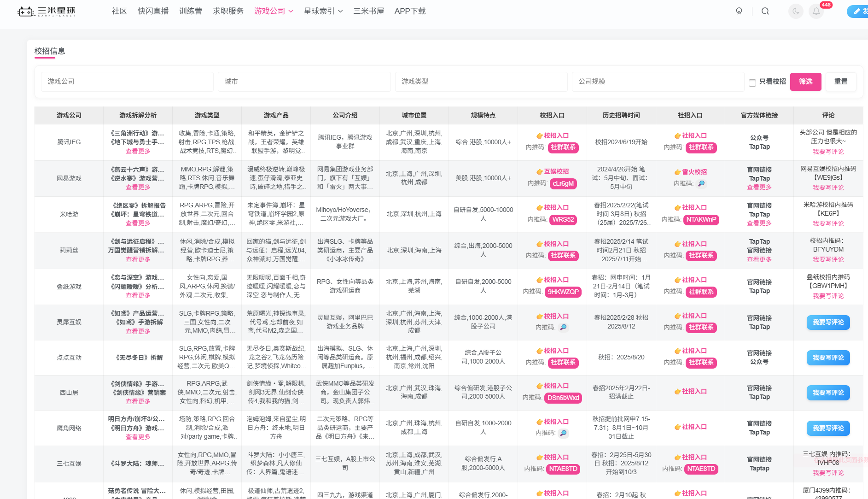The height and width of the screenshot is (499, 868).
Task: Go to the 训练营 menu item
Action: point(190,11)
